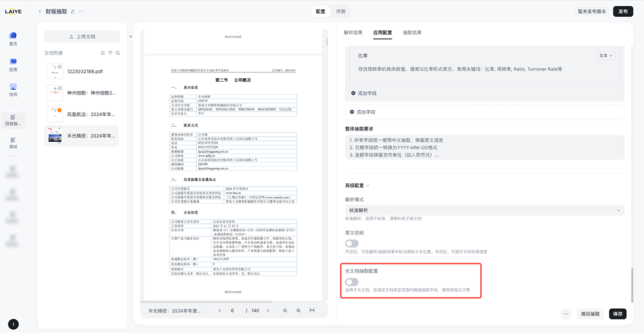Switch to the 抽取结果 tab
Viewport: 644px width, 333px height.
tap(412, 32)
